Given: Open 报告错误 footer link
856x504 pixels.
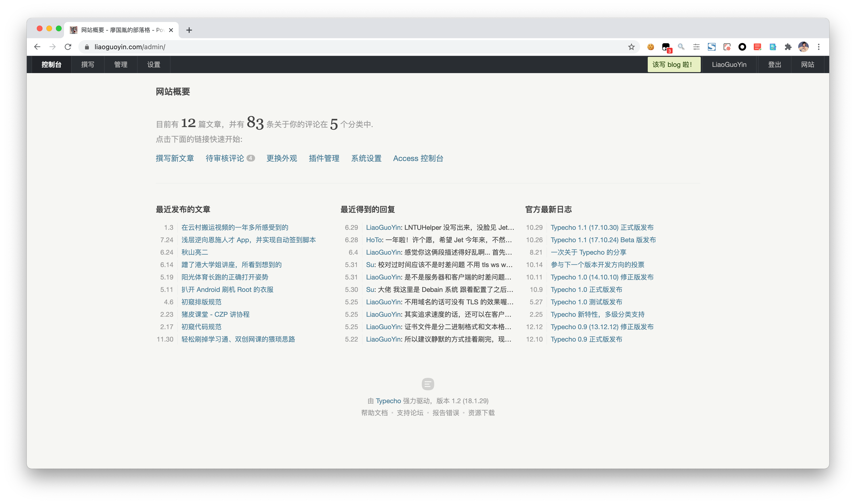Looking at the screenshot, I should point(446,413).
